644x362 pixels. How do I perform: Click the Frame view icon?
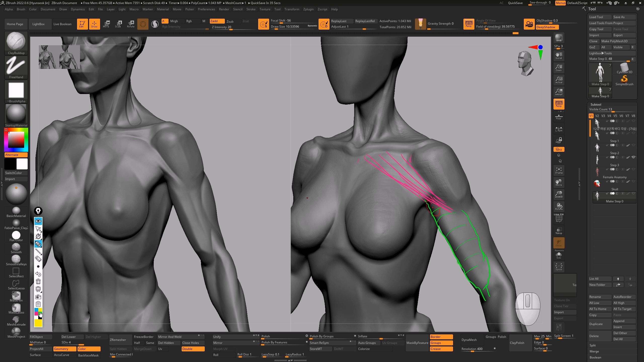pyautogui.click(x=559, y=170)
